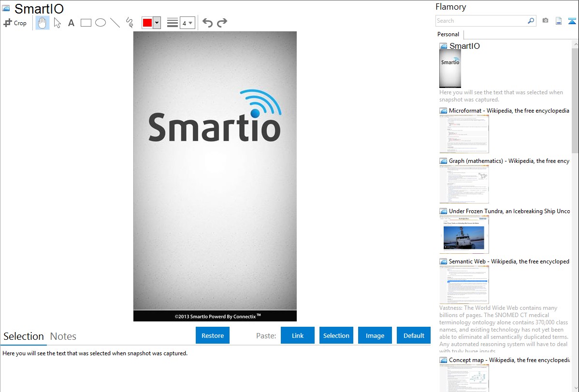Click the icon beside Microformat entry

(443, 111)
